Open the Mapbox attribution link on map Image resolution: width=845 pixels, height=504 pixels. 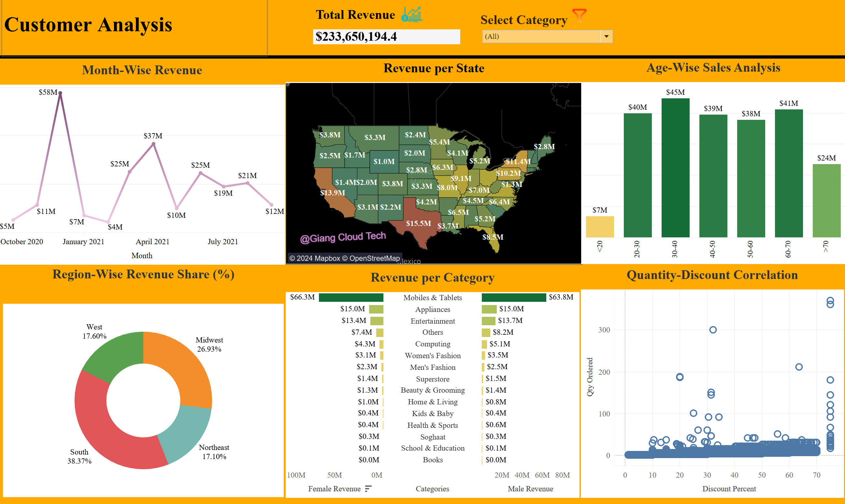314,258
